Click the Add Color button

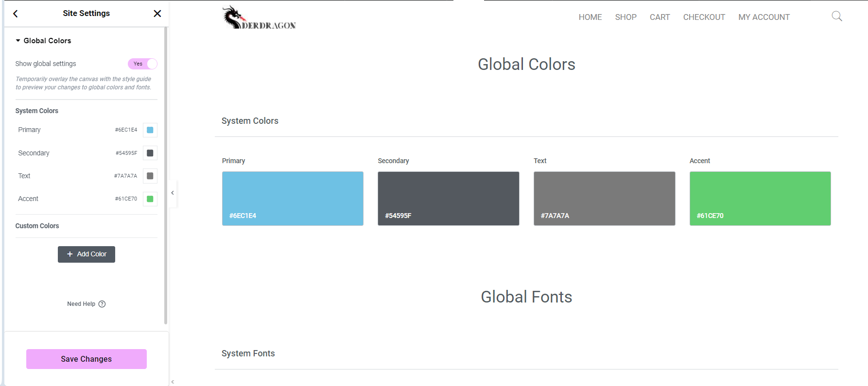[x=87, y=254]
